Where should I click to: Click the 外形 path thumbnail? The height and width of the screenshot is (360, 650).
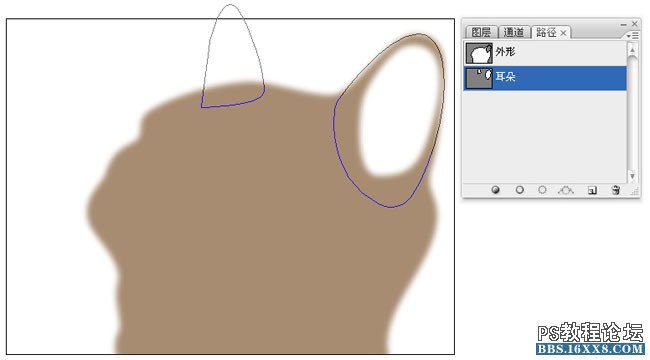[x=479, y=53]
